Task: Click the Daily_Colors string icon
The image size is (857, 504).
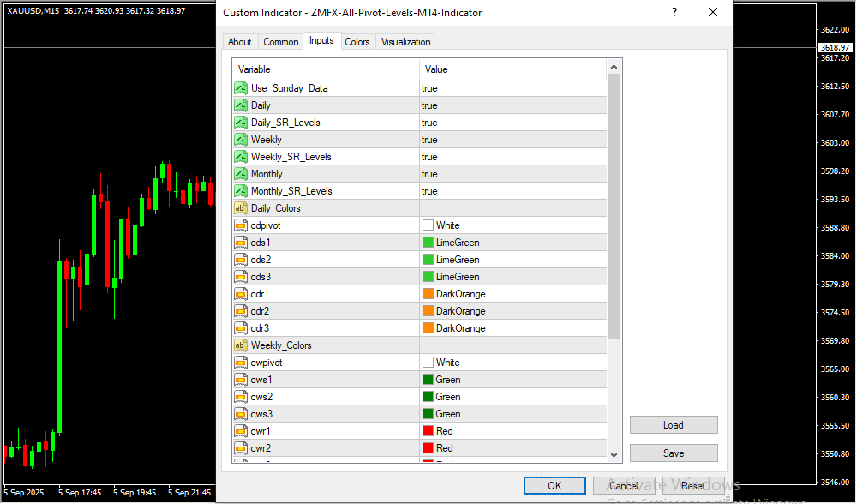Action: (x=241, y=208)
